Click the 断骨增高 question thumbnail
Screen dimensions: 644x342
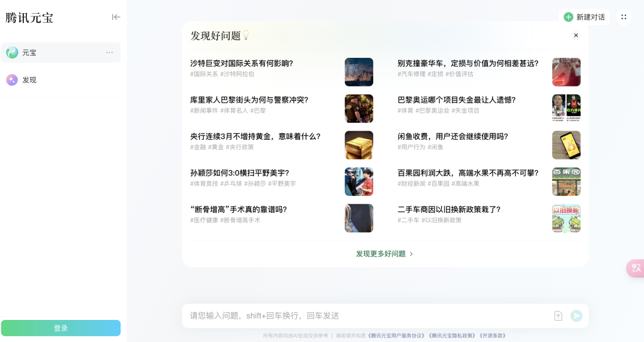(x=359, y=218)
